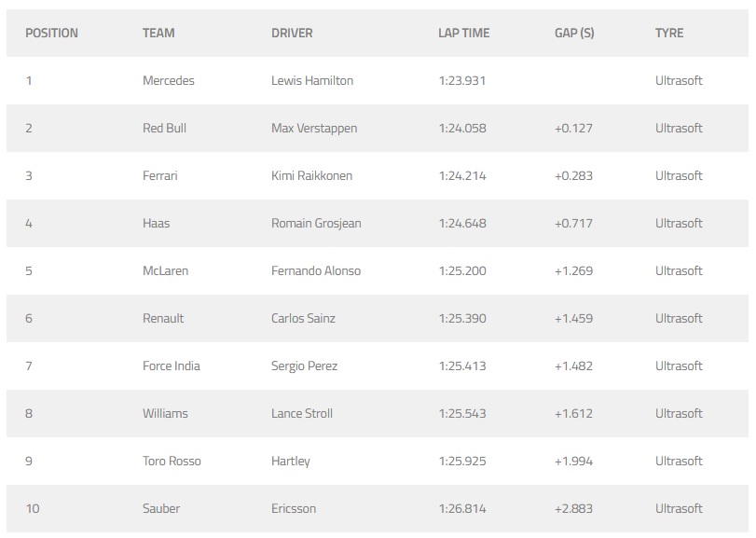This screenshot has height=538, width=756.
Task: Click the POSITION column header
Action: 51,34
